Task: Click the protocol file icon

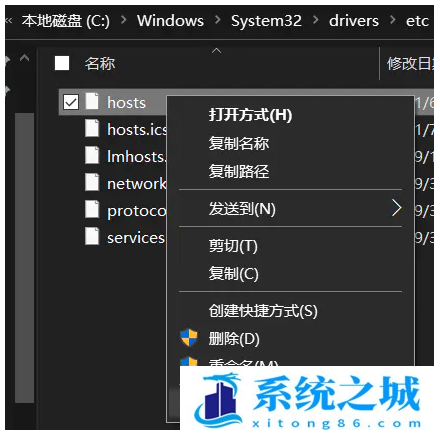Action: (x=92, y=209)
